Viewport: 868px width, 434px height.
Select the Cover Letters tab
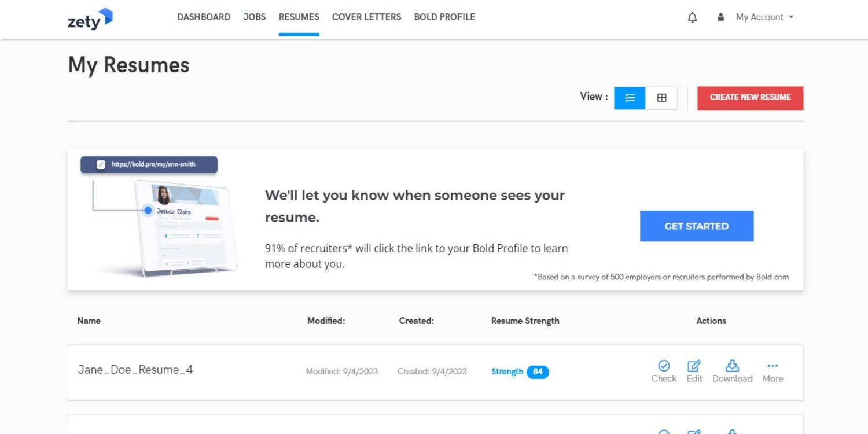click(366, 17)
